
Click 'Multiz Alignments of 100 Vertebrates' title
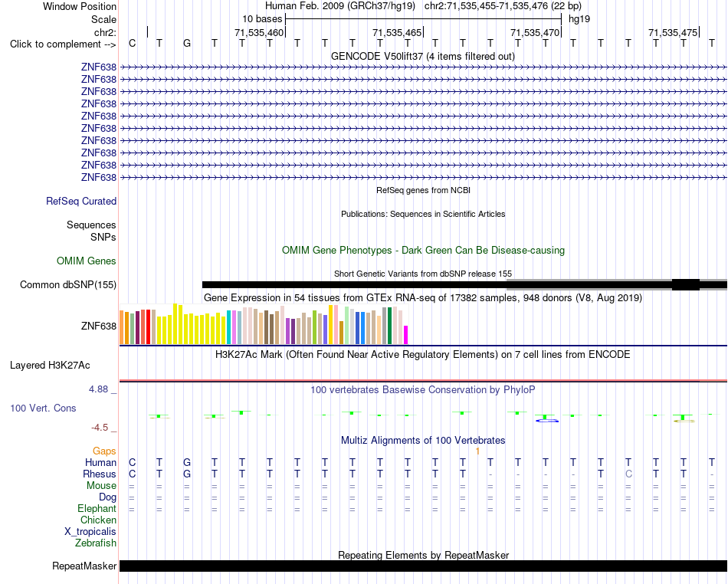point(423,440)
